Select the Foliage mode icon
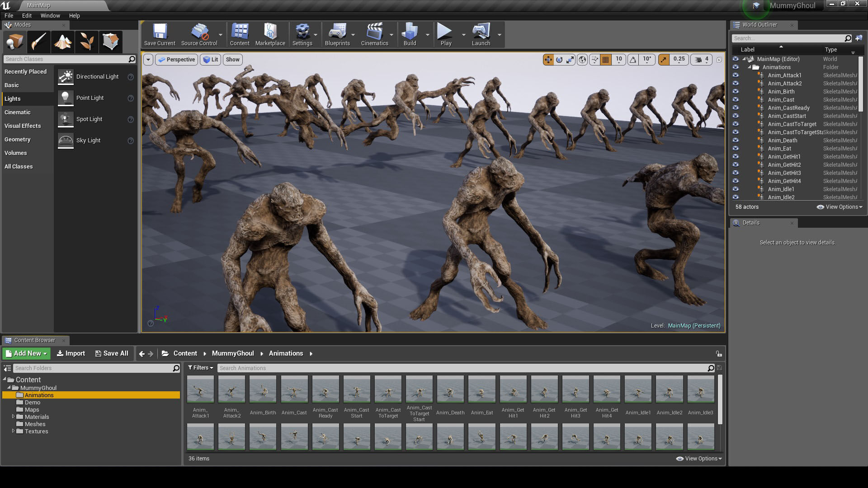Viewport: 868px width, 488px height. [x=87, y=42]
